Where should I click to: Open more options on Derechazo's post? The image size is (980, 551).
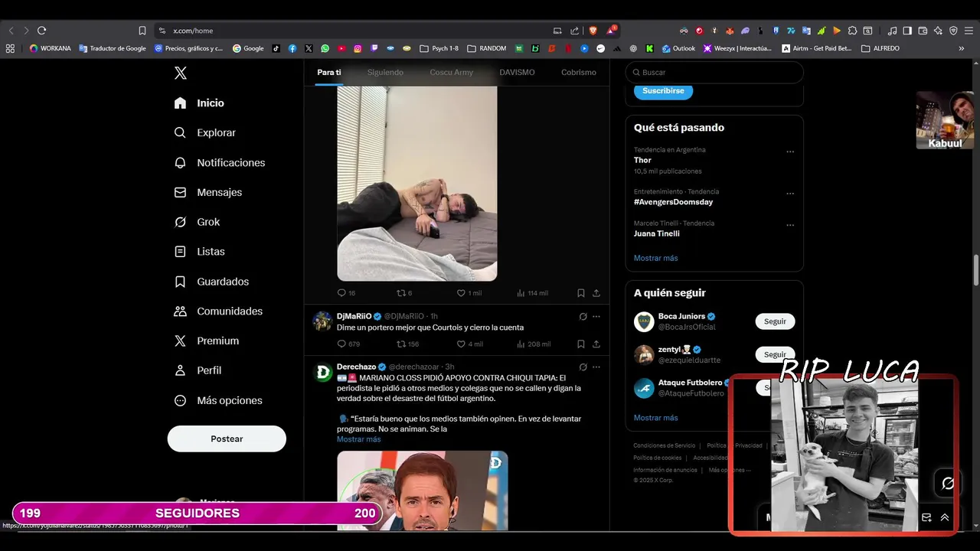click(596, 367)
